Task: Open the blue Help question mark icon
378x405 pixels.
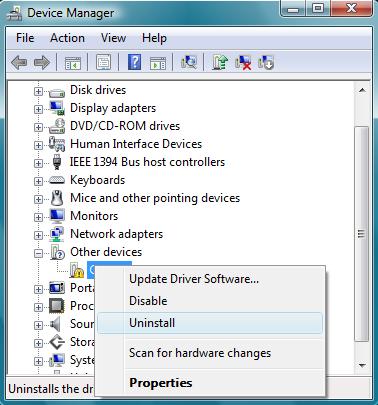Action: 134,62
